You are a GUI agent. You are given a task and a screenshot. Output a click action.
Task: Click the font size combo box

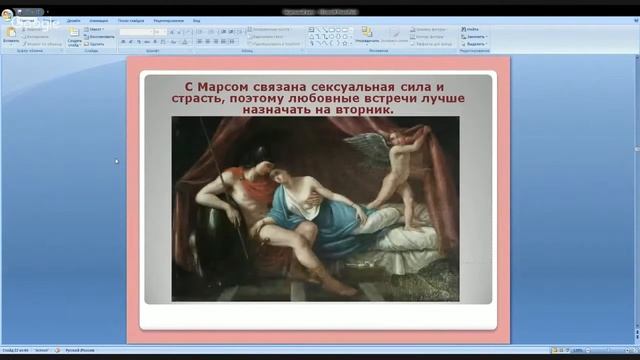pos(160,32)
